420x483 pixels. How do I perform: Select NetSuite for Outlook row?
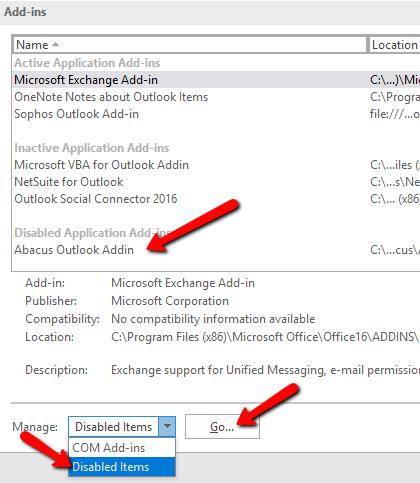pos(216,182)
